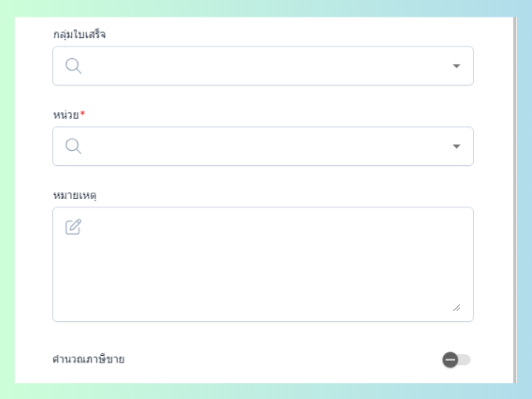Click the minus knob on คำนวณภาษีขาย switch
Screen dimensions: 532x399
pos(450,359)
